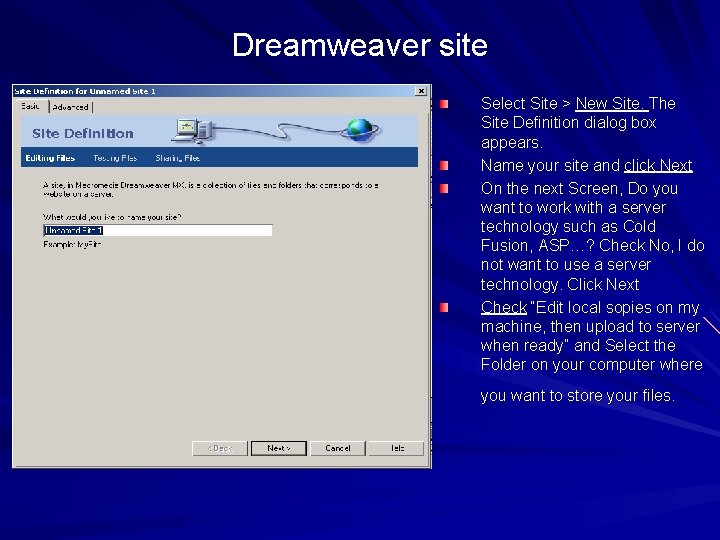This screenshot has width=720, height=540.
Task: Click the 'click Next' underlined text
Action: 658,165
